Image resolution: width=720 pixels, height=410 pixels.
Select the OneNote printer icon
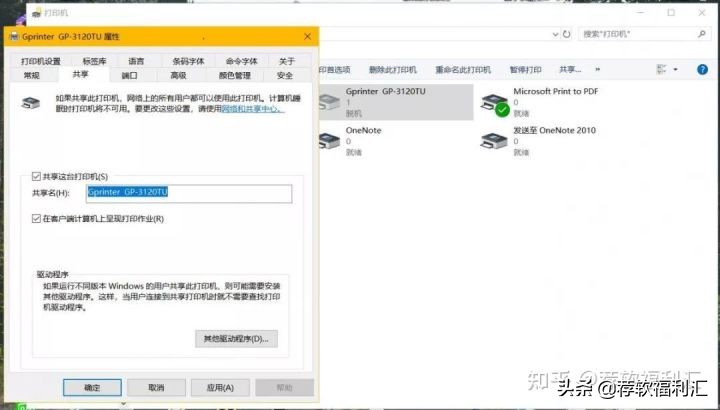pos(329,141)
